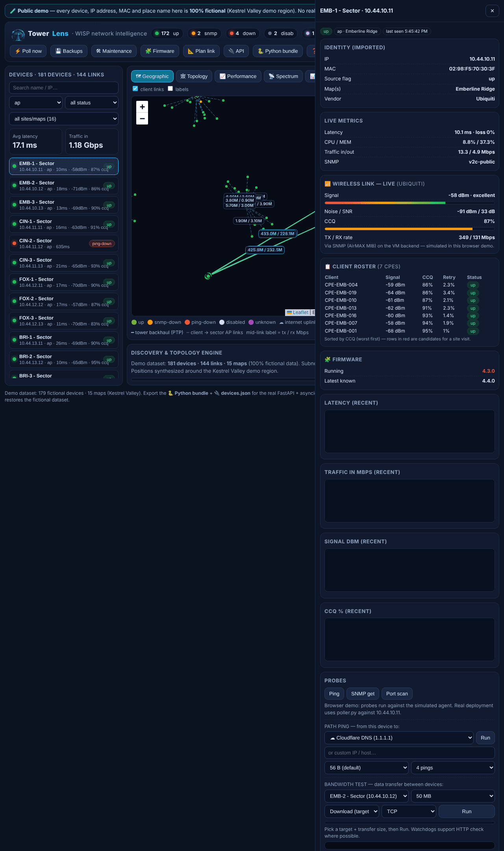The image size is (504, 851).
Task: Close the EMB-1 Sector detail panel
Action: [492, 11]
